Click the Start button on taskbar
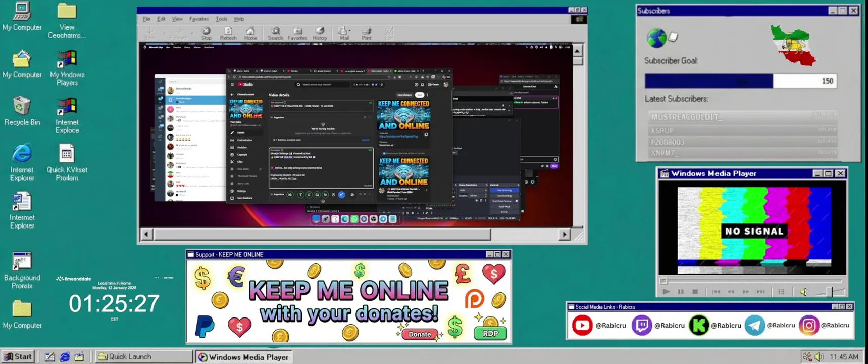 coord(18,356)
